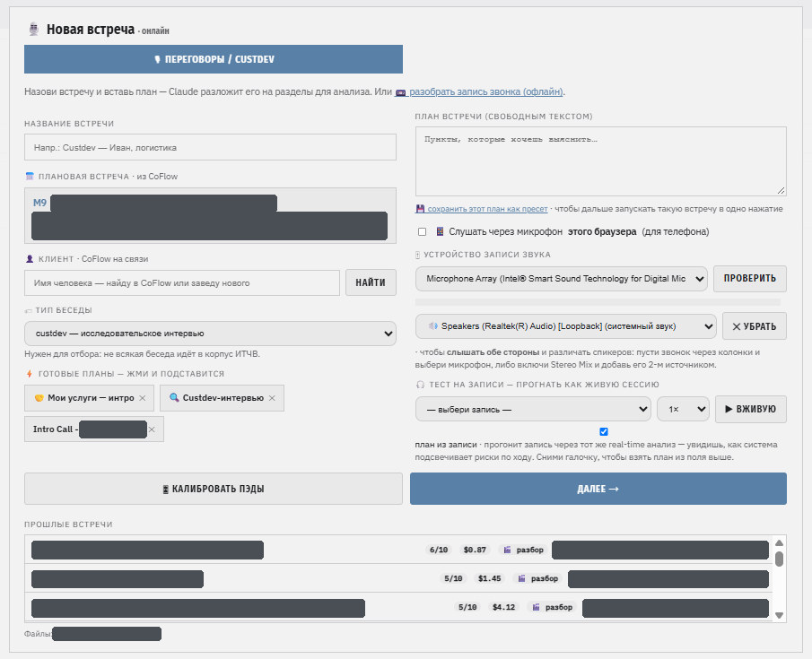Click the headphones icon by Тест на записи
Viewport: 812px width, 659px height.
[421, 385]
